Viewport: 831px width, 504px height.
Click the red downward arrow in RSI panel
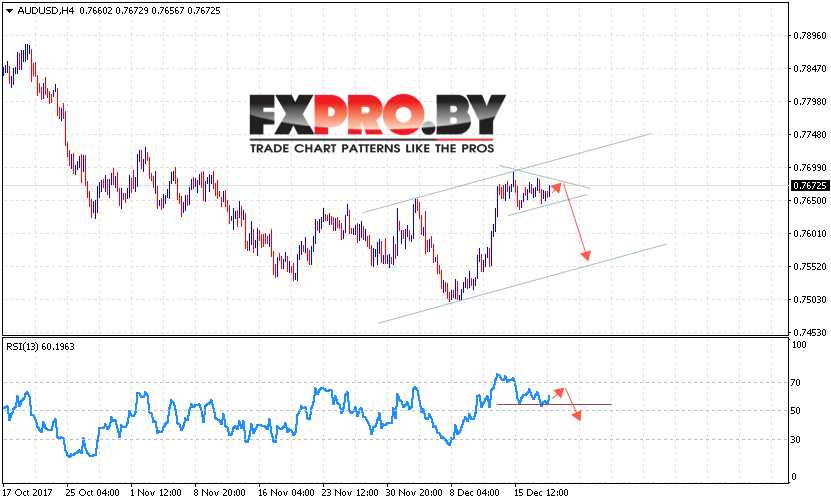pos(576,415)
